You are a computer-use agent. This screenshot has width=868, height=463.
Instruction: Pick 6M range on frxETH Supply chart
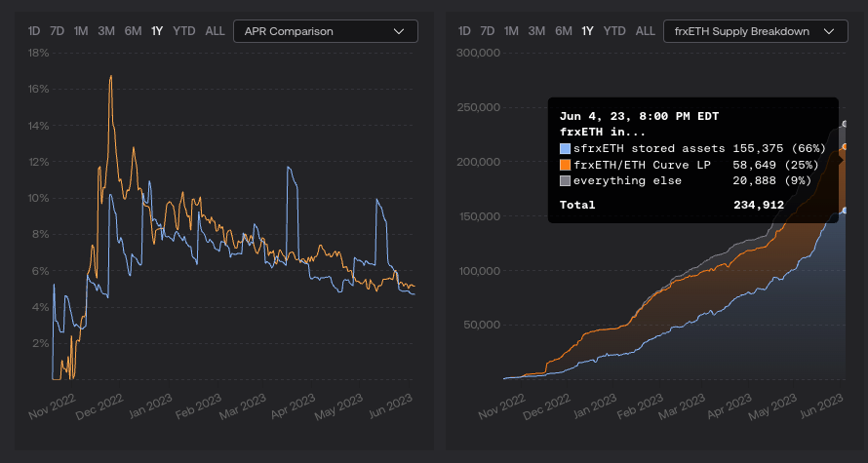pyautogui.click(x=564, y=31)
